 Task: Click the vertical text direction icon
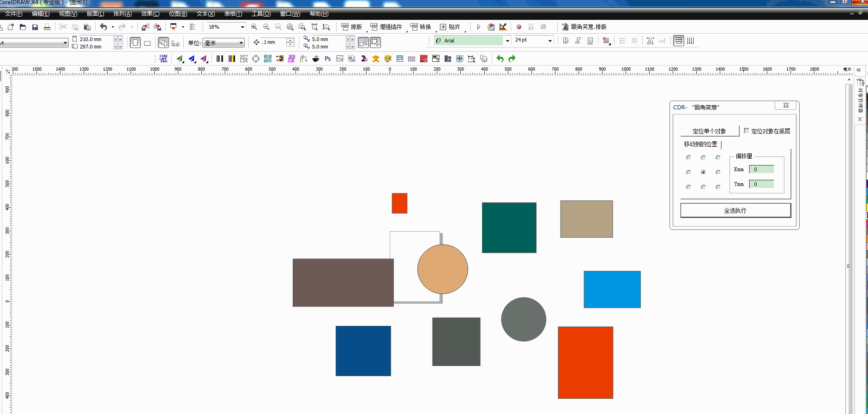tap(691, 41)
